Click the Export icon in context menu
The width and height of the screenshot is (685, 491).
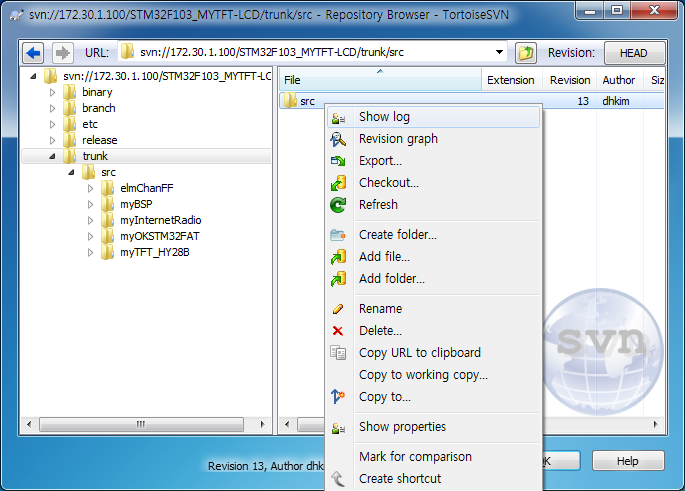coord(338,161)
